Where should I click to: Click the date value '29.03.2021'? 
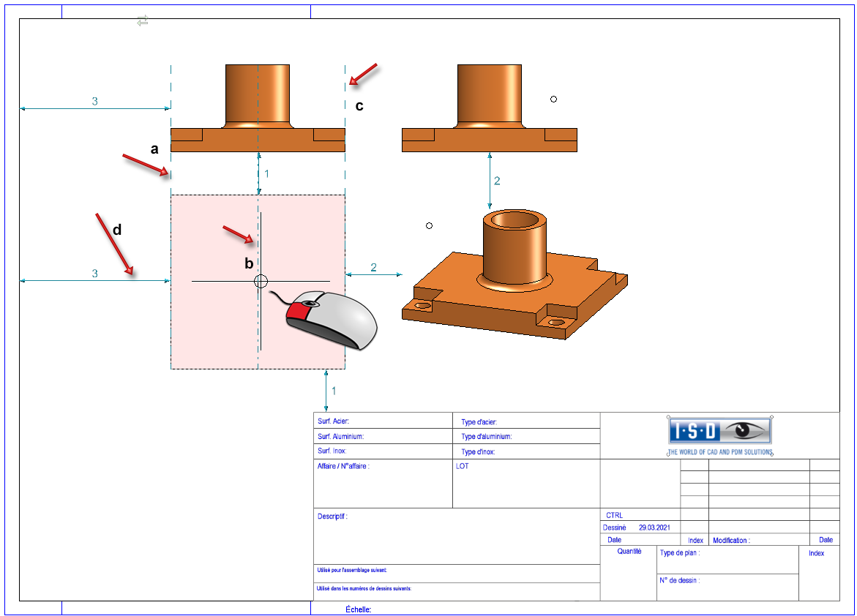coord(654,527)
